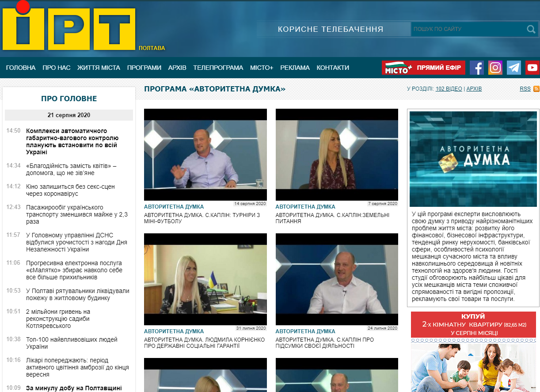This screenshot has height=392, width=540.
Task: Click the 31 липня 2020 video date
Action: [x=251, y=328]
